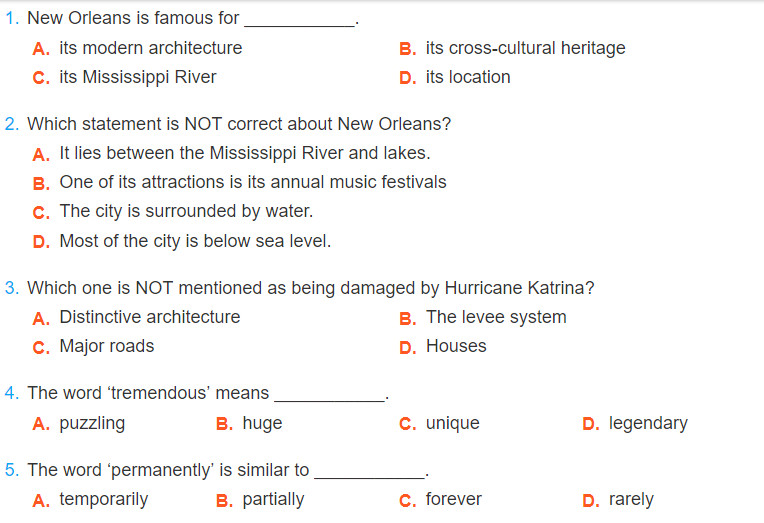Choose option B The levee system
Image resolution: width=764 pixels, height=523 pixels.
pos(483,317)
